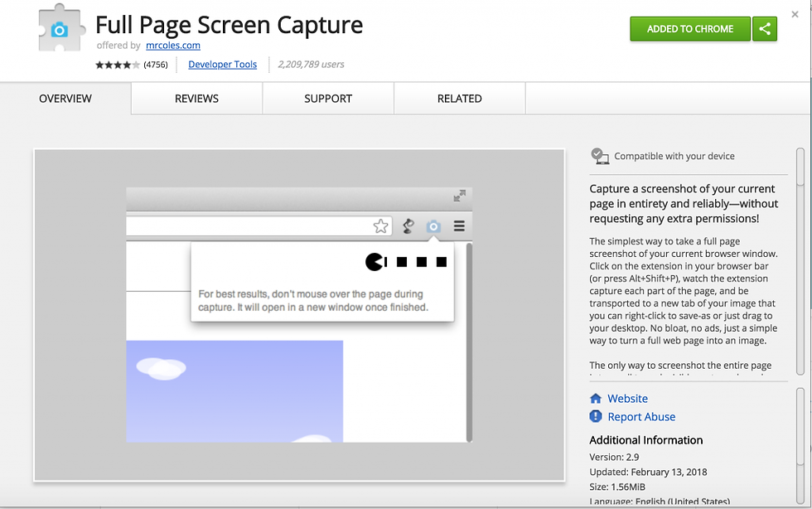This screenshot has width=812, height=509.
Task: Click the hamburger menu icon in preview
Action: 459,226
